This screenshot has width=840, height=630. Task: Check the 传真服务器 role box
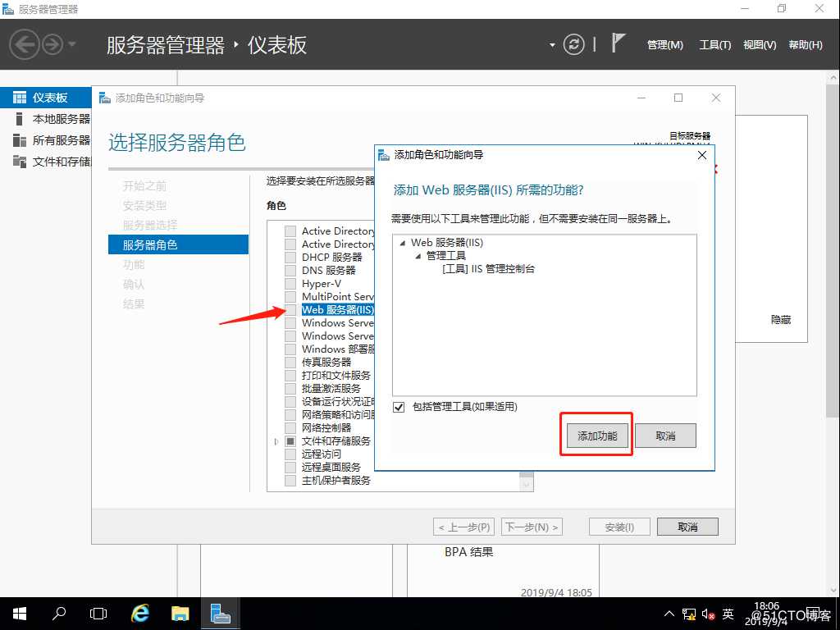pyautogui.click(x=290, y=363)
